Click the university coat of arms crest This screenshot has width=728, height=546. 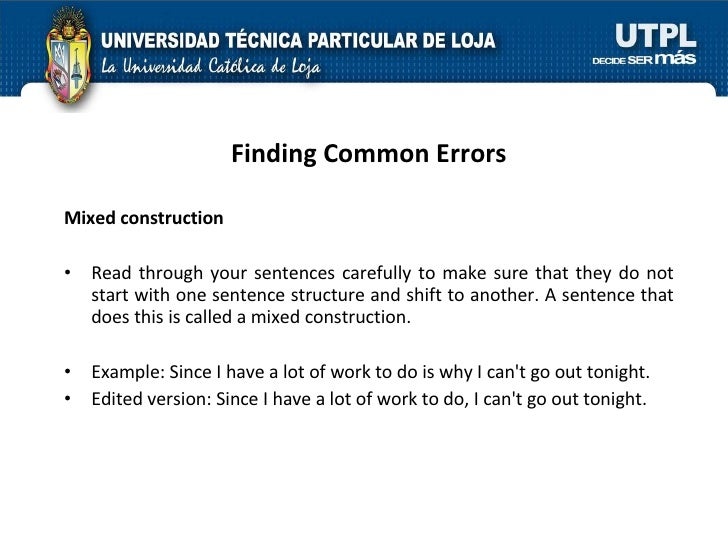(69, 58)
